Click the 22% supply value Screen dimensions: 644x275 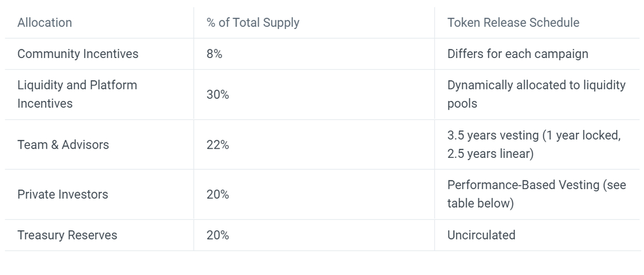point(218,144)
